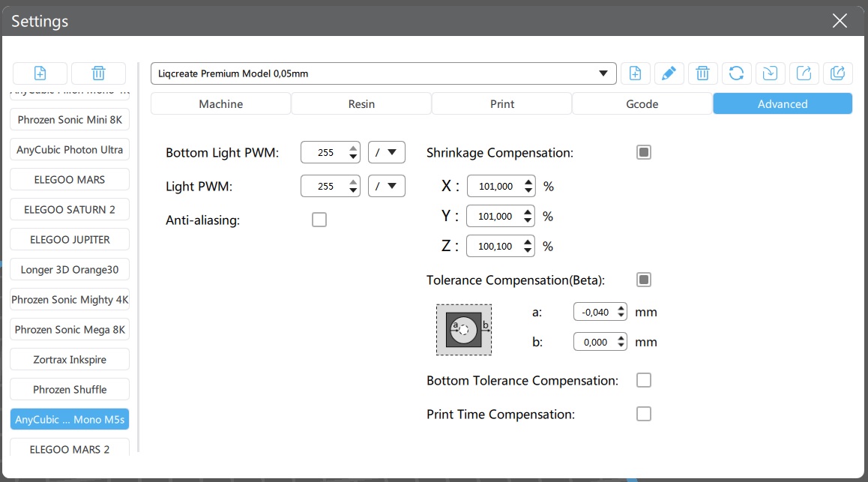Tick the Bottom Tolerance Compensation checkbox
The width and height of the screenshot is (868, 482).
click(x=643, y=380)
